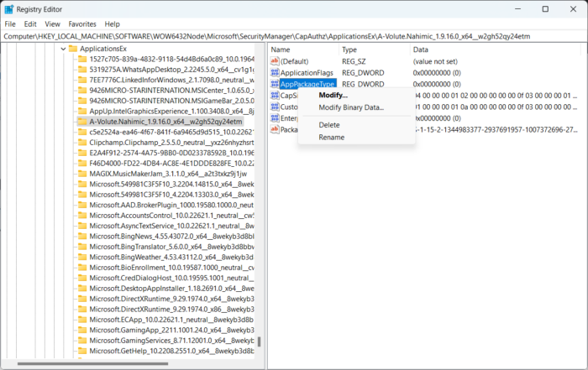Select the Microsoft.BioEnrollment key
This screenshot has width=588, height=370.
(171, 268)
